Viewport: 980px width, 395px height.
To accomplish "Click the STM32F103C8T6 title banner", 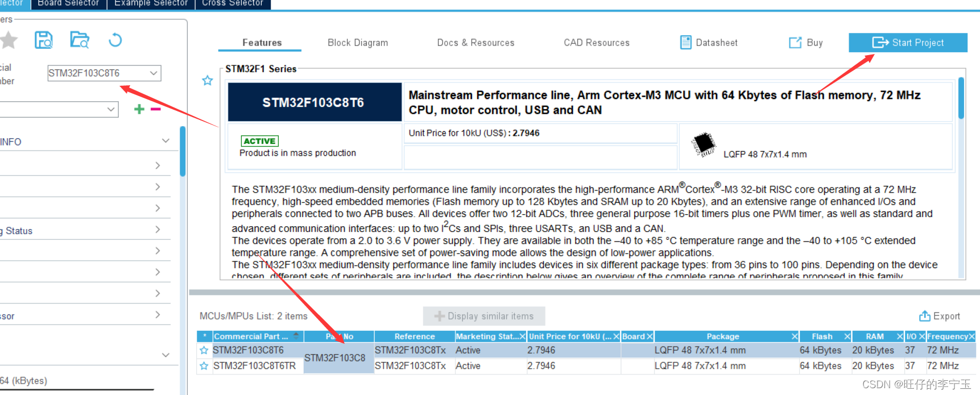I will tap(315, 102).
